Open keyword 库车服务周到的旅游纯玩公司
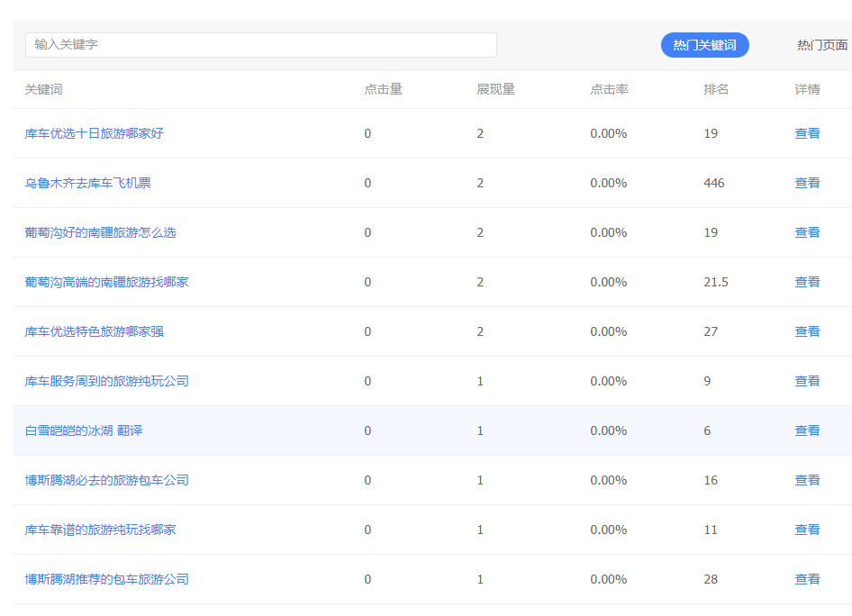Image resolution: width=852 pixels, height=616 pixels. (106, 381)
